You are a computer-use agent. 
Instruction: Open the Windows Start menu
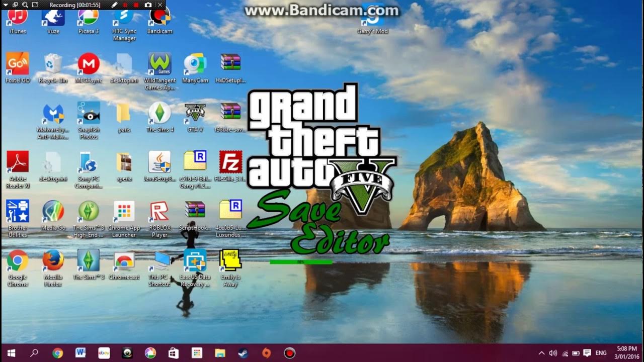(11, 353)
